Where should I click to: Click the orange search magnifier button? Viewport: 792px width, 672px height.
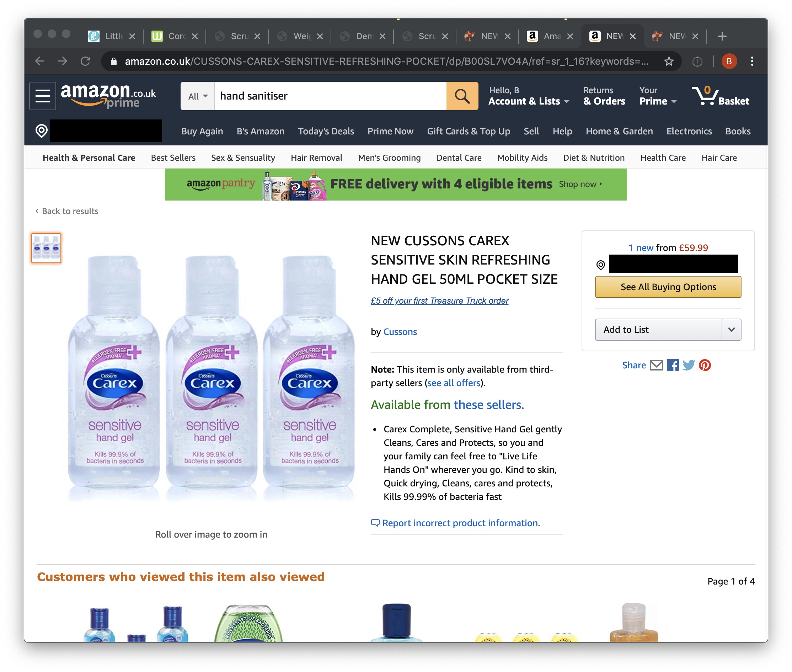(462, 96)
